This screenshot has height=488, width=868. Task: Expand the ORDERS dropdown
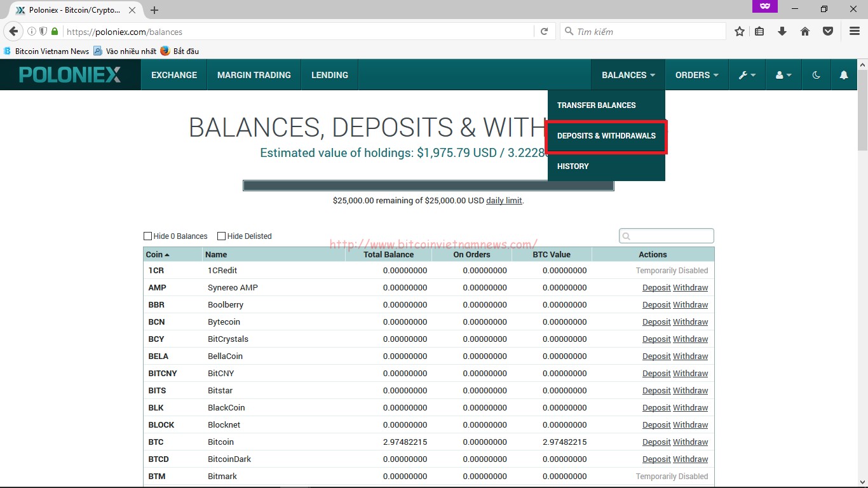(x=696, y=75)
